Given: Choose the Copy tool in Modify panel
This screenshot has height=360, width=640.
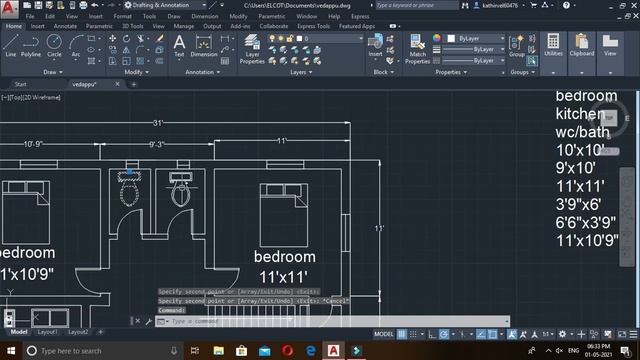Looking at the screenshot, I should click(x=112, y=50).
